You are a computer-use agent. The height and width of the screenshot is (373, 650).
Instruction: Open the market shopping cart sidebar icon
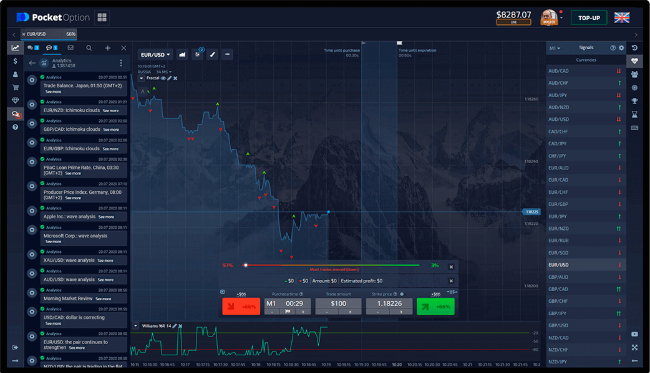pos(15,87)
